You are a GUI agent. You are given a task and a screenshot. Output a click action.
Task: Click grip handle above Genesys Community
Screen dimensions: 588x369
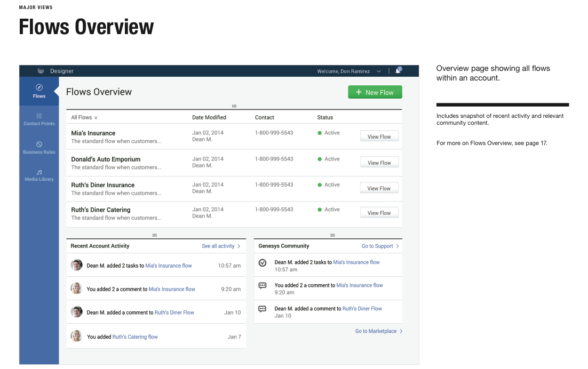click(x=332, y=235)
